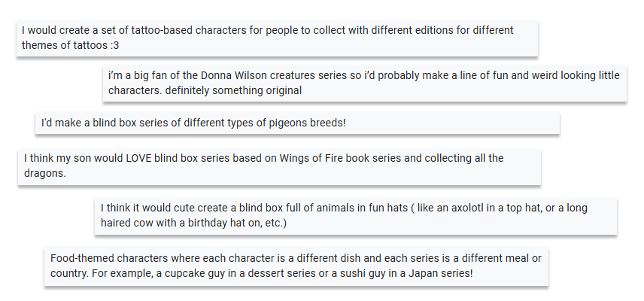
Task: Click the Donna Wilson creatures comment card
Action: (x=365, y=83)
